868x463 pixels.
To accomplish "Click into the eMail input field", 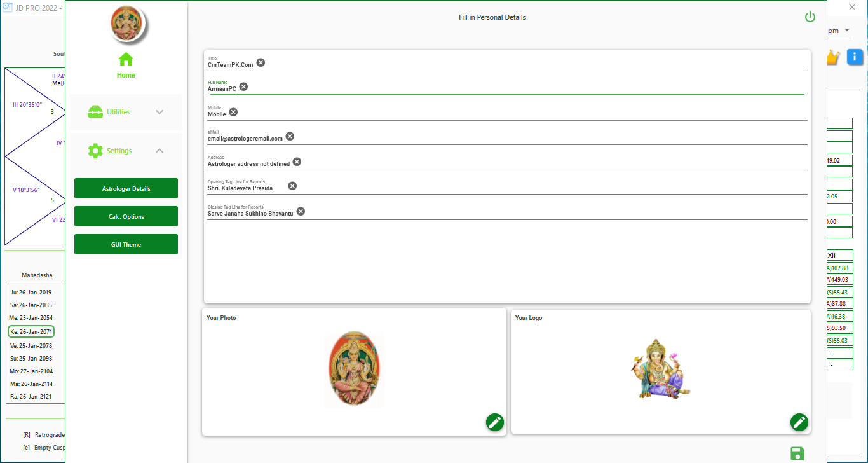I will (x=507, y=137).
